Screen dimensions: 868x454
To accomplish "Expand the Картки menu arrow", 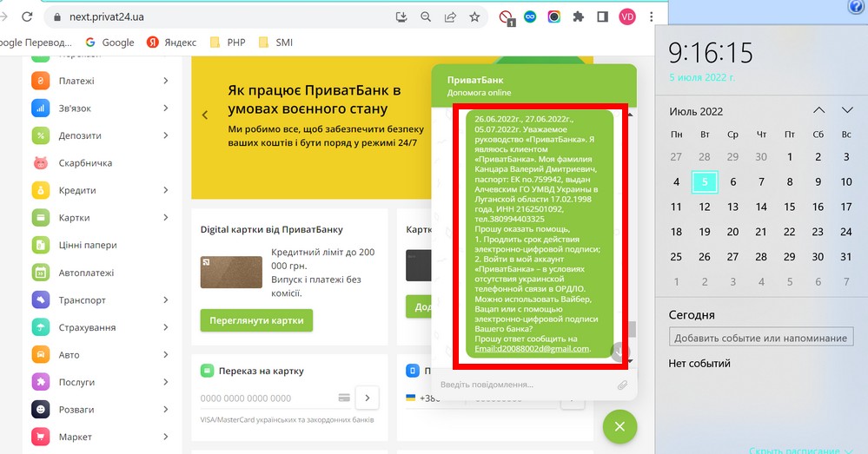I will coord(165,218).
